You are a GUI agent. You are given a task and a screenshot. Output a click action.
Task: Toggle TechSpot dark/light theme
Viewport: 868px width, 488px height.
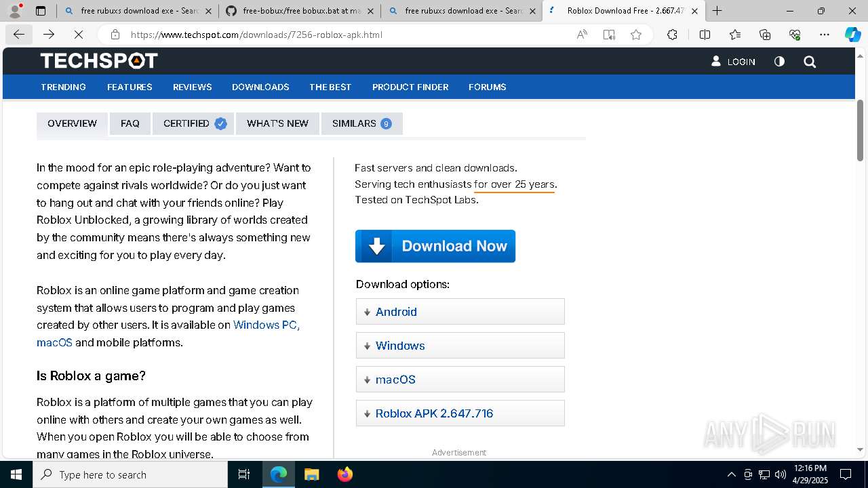pos(779,62)
